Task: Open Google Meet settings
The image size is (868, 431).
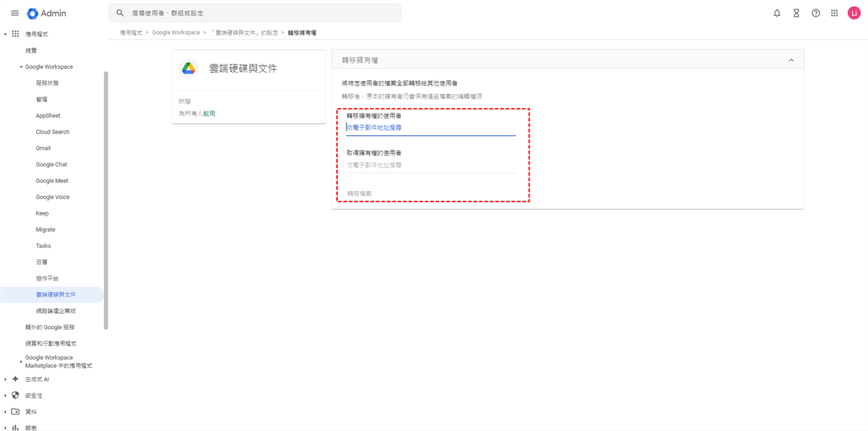Action: (52, 181)
